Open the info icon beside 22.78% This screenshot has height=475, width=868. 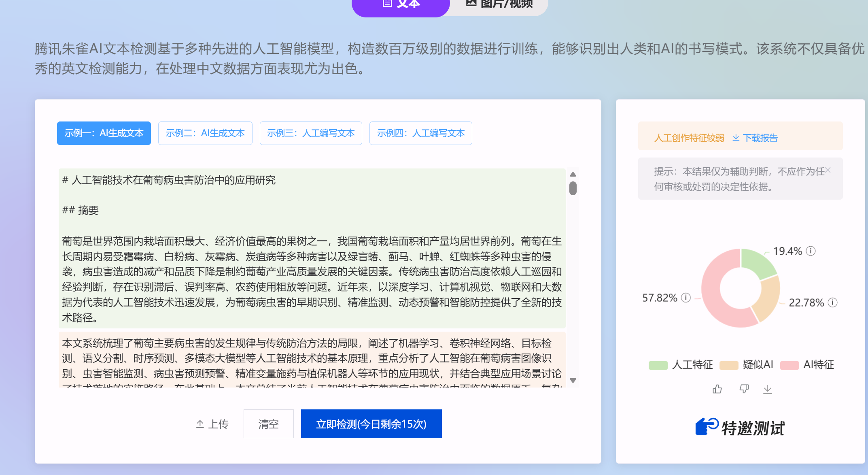(832, 302)
